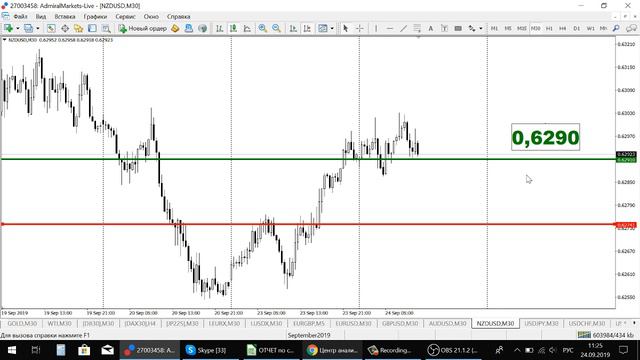This screenshot has width=640, height=360.
Task: Switch to AUDUSD,M30 chart tab
Action: 447,323
